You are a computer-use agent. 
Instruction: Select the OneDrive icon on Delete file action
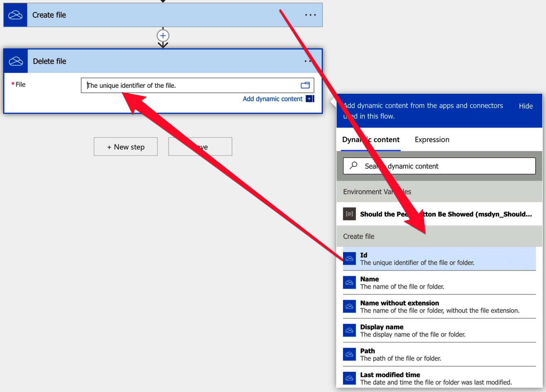pos(15,61)
